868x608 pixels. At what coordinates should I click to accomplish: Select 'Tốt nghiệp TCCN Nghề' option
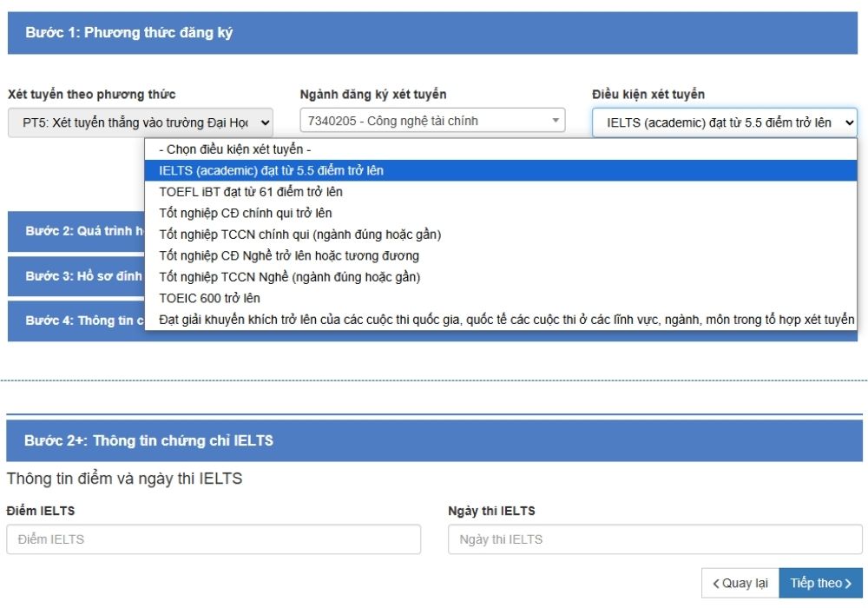[289, 277]
